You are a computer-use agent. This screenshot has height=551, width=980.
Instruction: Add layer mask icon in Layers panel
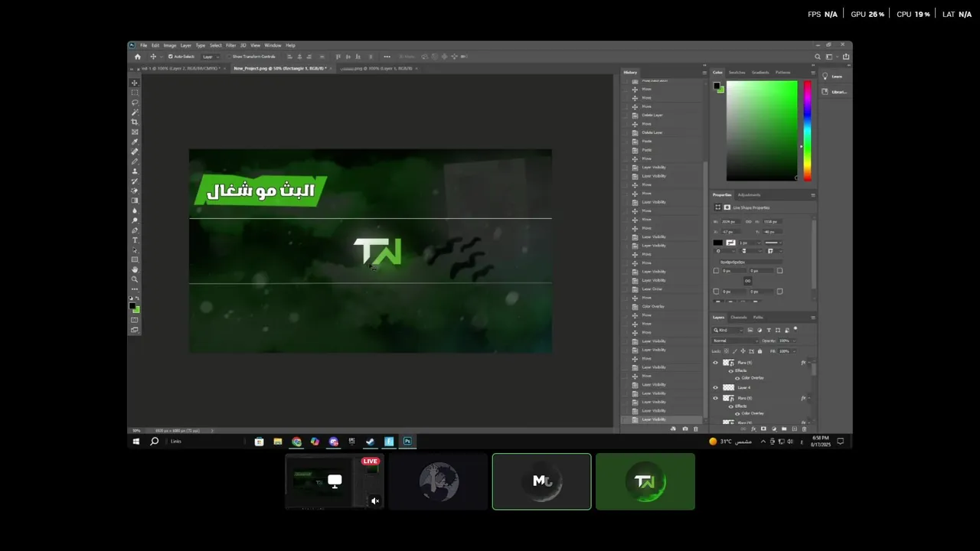click(763, 429)
